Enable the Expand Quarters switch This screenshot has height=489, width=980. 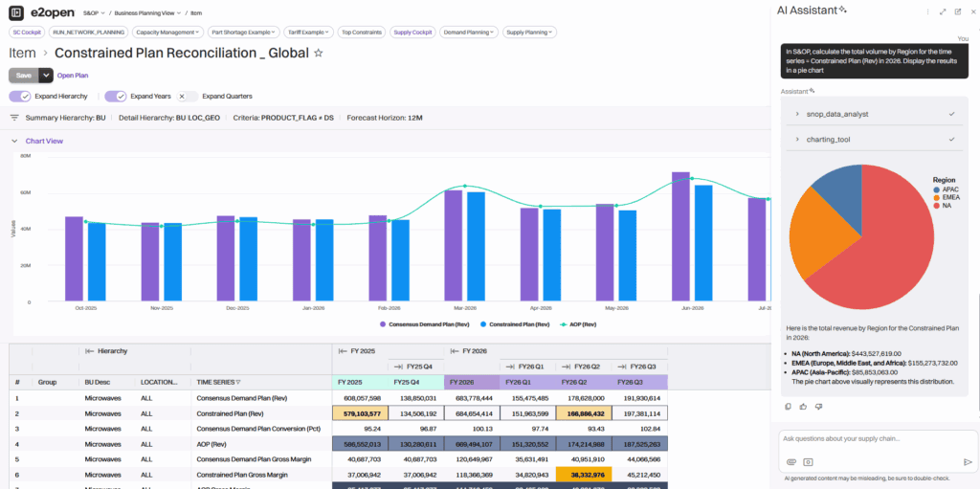pyautogui.click(x=187, y=97)
